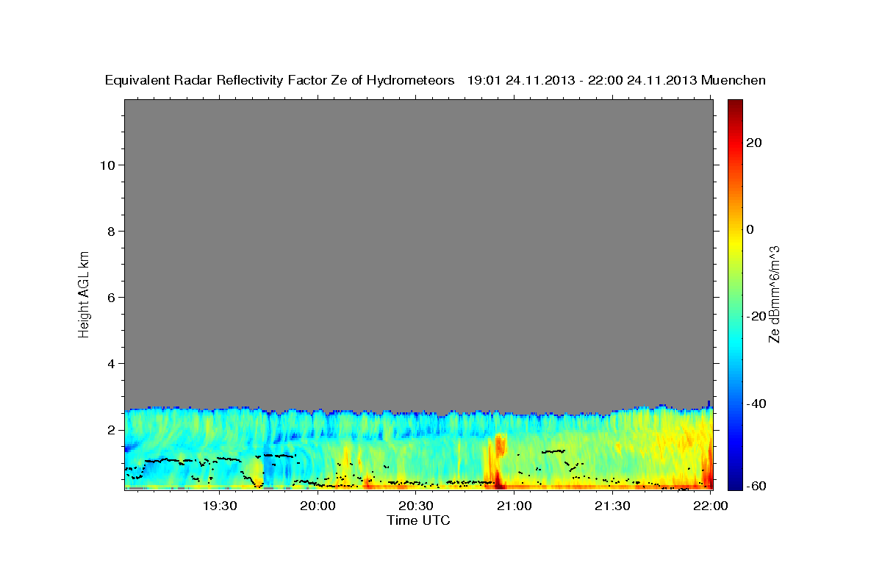
Task: Click the location label "Muenchen"
Action: tap(734, 81)
